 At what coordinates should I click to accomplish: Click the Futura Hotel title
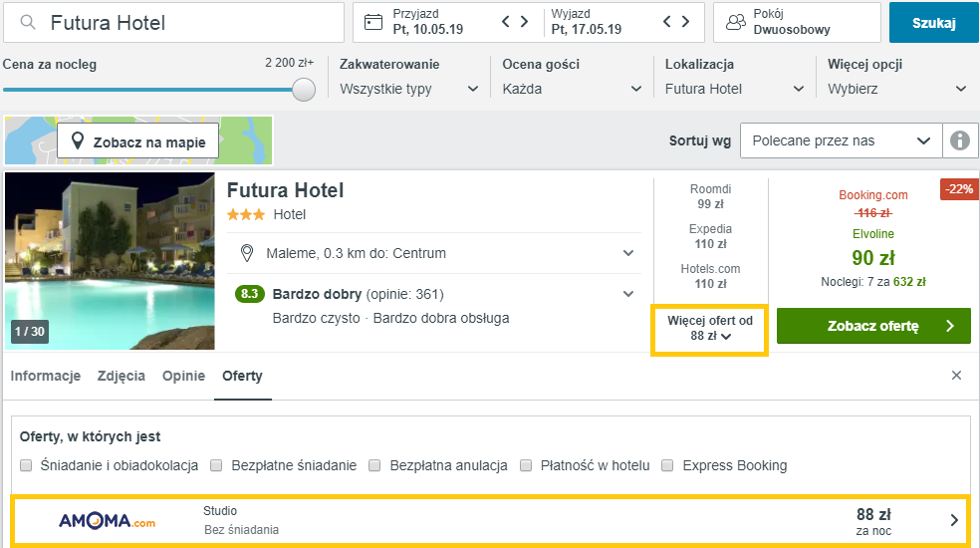[285, 190]
